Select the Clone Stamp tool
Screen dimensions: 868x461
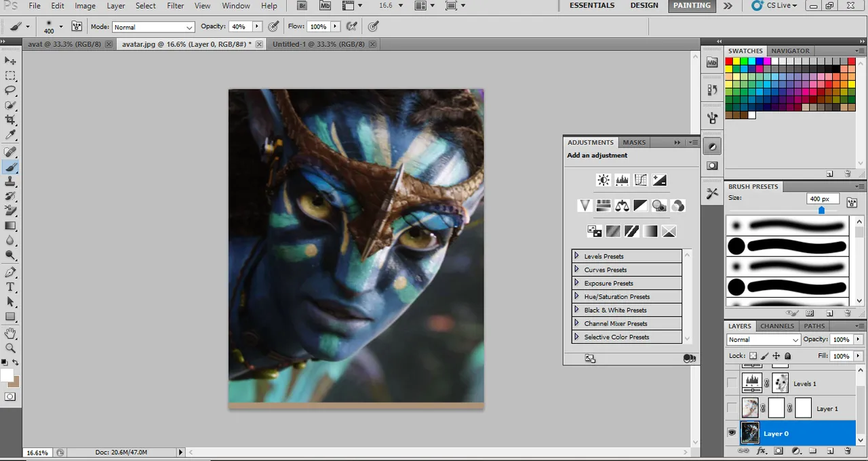click(11, 182)
